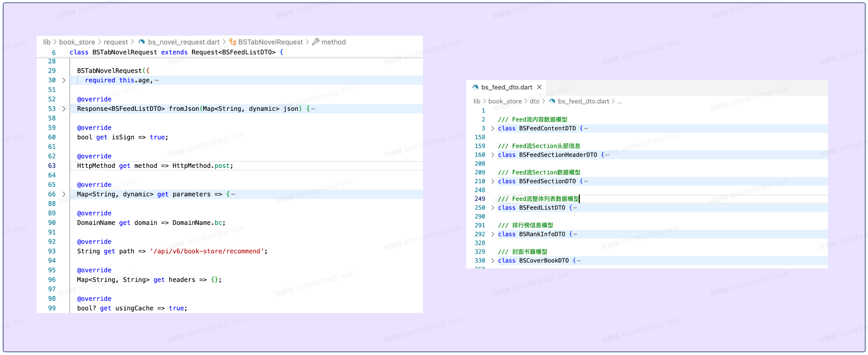This screenshot has width=868, height=355.
Task: Click folded ellipsis after this.age
Action: click(157, 81)
